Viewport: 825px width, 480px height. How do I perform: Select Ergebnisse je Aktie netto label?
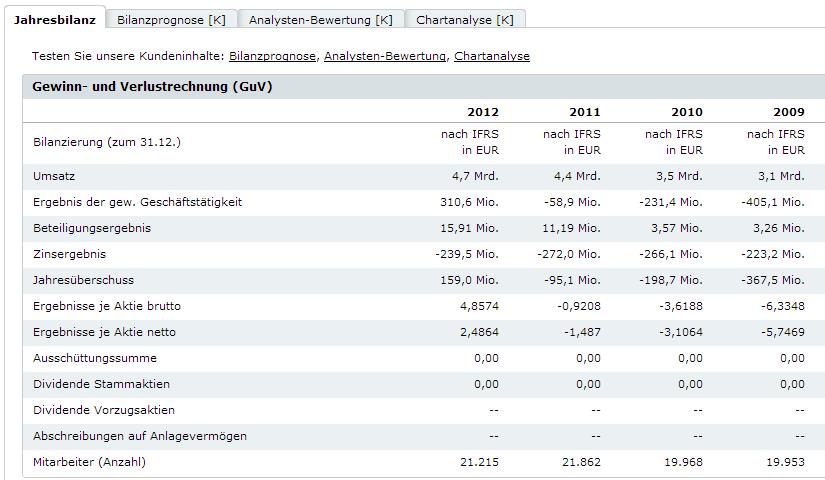click(104, 332)
